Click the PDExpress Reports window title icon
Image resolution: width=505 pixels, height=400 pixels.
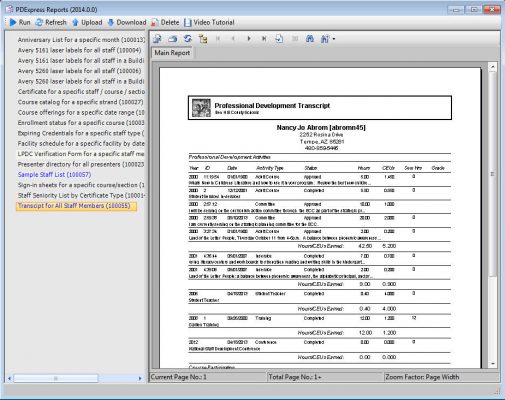click(x=9, y=9)
